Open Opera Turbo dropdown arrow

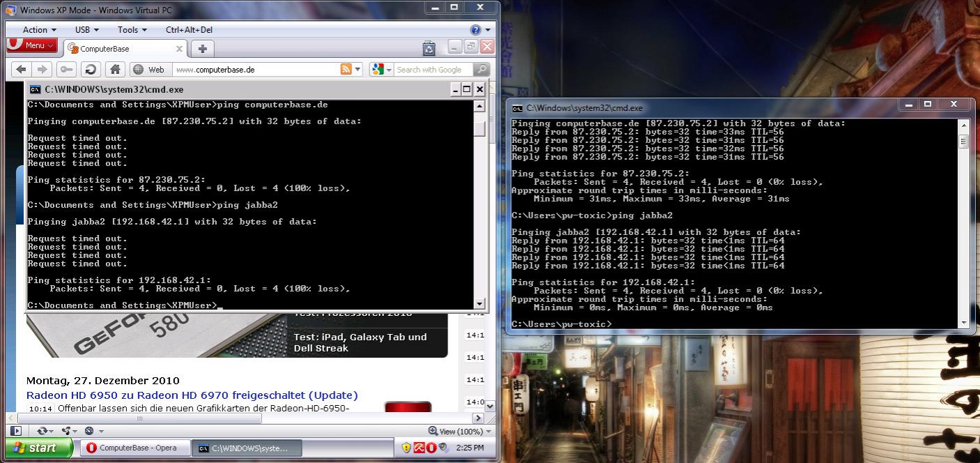click(100, 432)
